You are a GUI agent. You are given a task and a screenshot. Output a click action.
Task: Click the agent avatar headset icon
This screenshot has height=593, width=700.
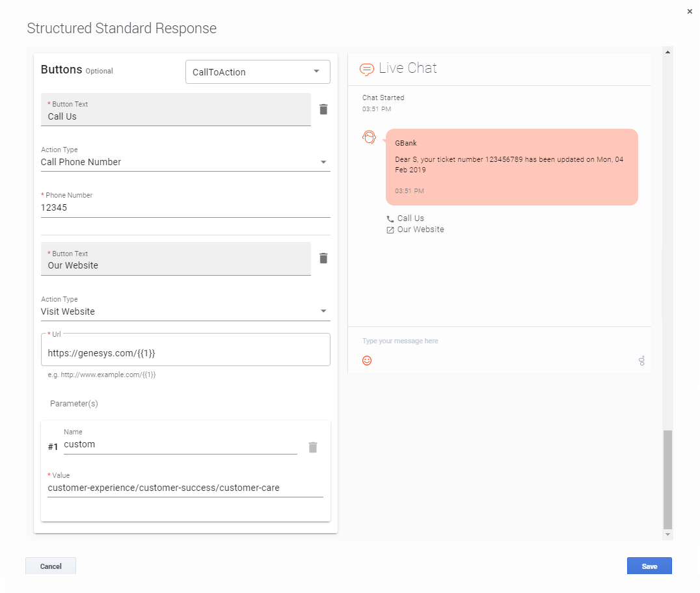click(370, 137)
